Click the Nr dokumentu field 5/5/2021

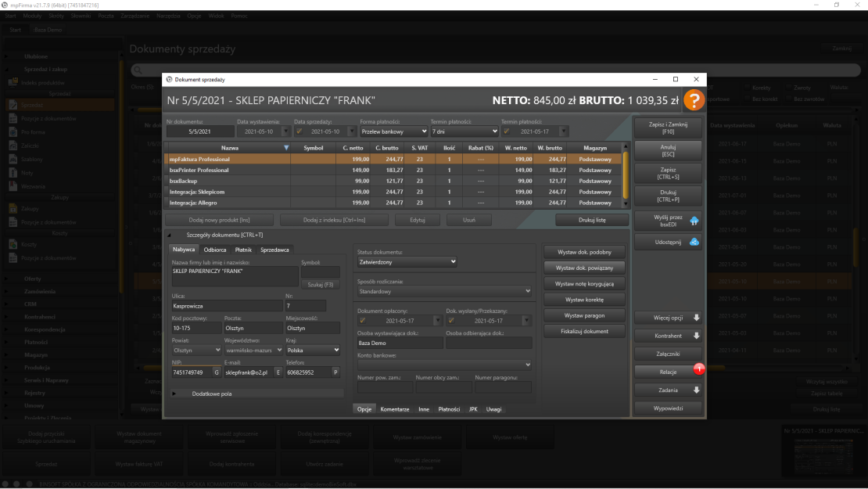(x=200, y=131)
